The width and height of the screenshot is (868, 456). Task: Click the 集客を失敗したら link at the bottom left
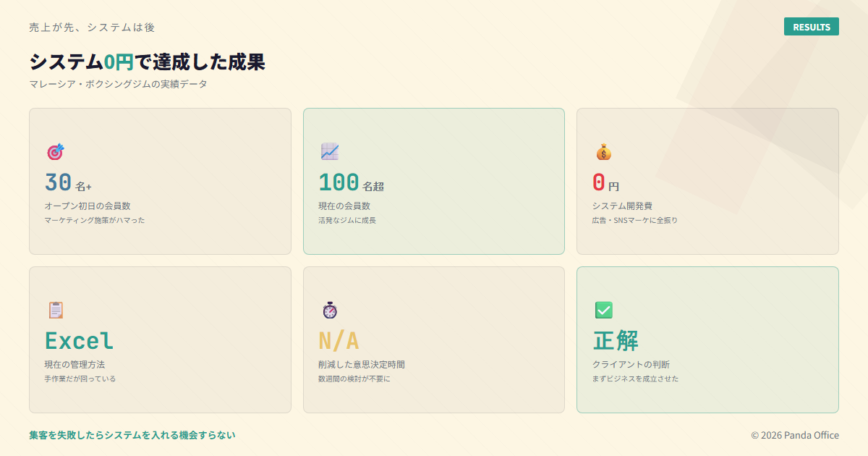pyautogui.click(x=132, y=435)
